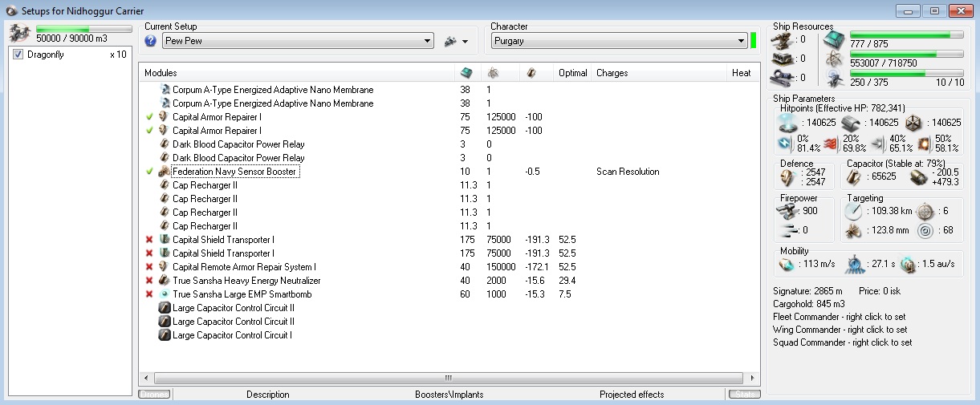Screen dimensions: 980x405
Task: Open the blue help question-mark icon
Action: tap(151, 41)
